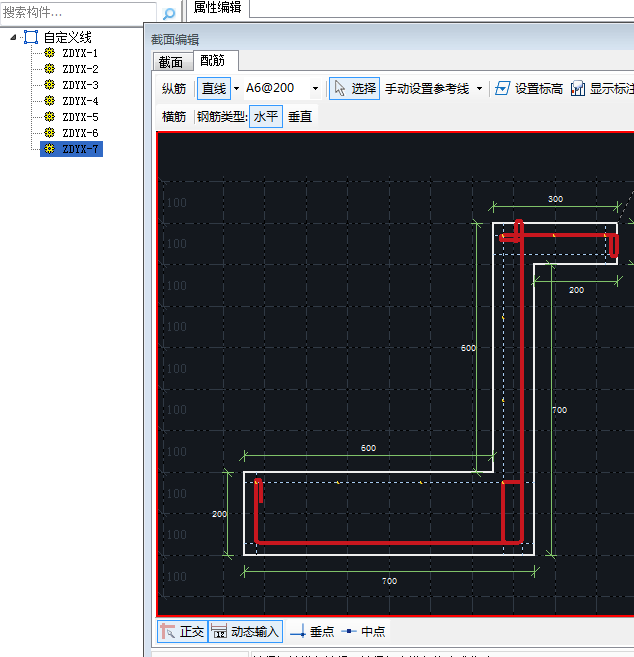Click the horizontal 600 dimension label above flange
634x657 pixels.
(x=368, y=448)
